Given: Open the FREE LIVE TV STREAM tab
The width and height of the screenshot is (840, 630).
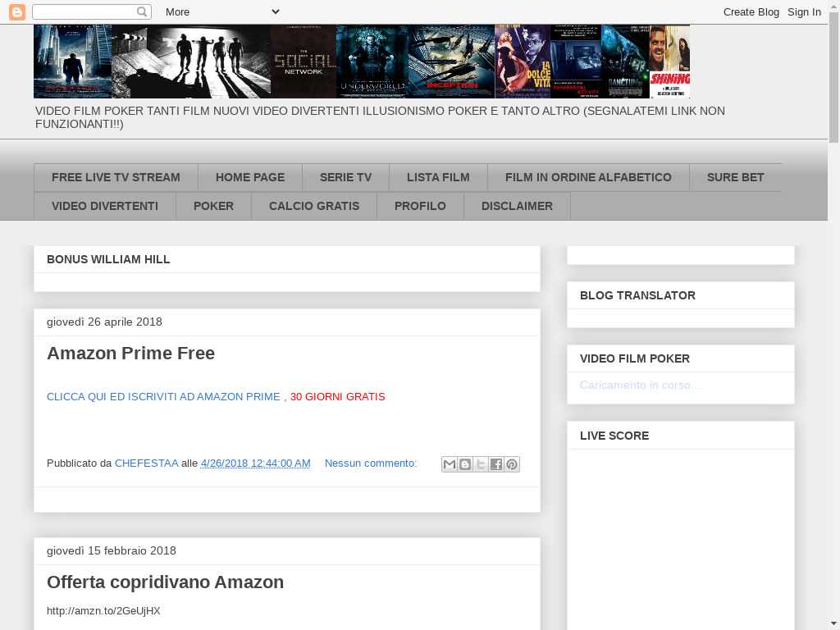Looking at the screenshot, I should 116,177.
